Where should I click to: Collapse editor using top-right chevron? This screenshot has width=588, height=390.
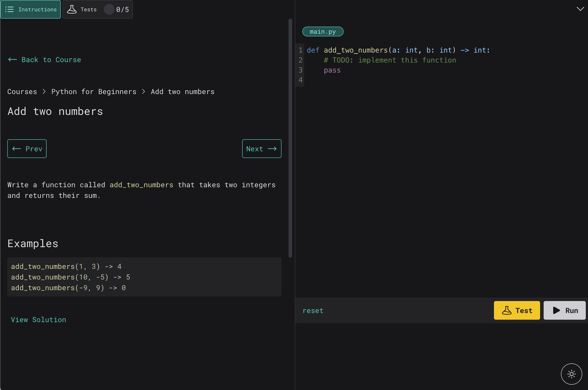click(x=580, y=9)
